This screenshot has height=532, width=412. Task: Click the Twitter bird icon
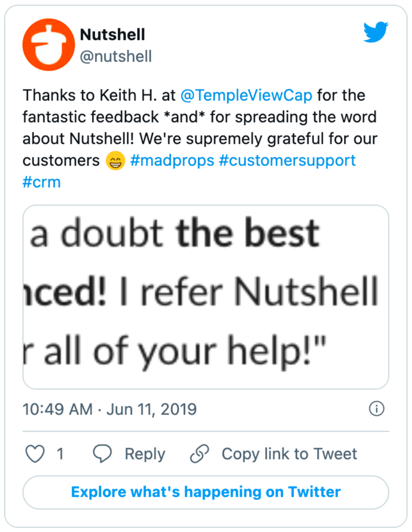(376, 33)
